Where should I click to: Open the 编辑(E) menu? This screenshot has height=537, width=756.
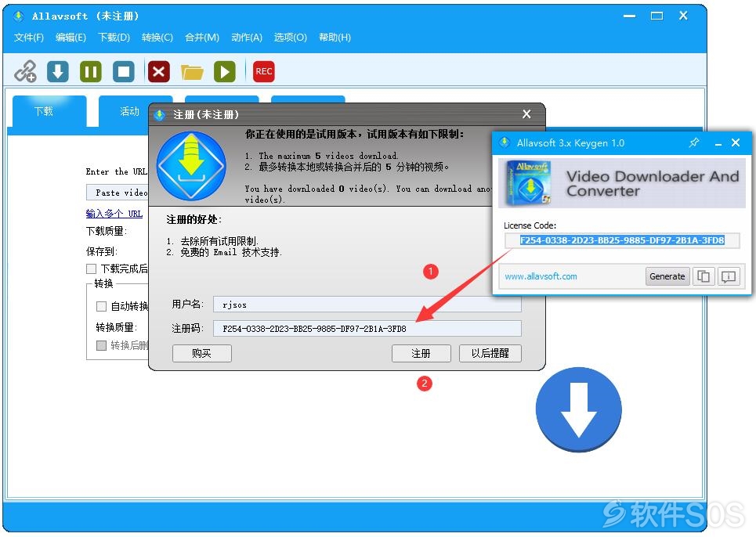click(71, 38)
